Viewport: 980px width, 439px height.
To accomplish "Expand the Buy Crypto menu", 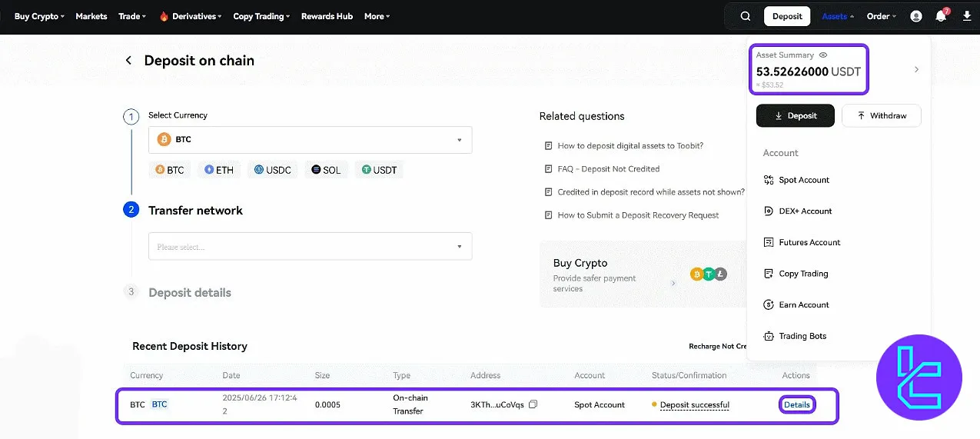I will pyautogui.click(x=39, y=16).
